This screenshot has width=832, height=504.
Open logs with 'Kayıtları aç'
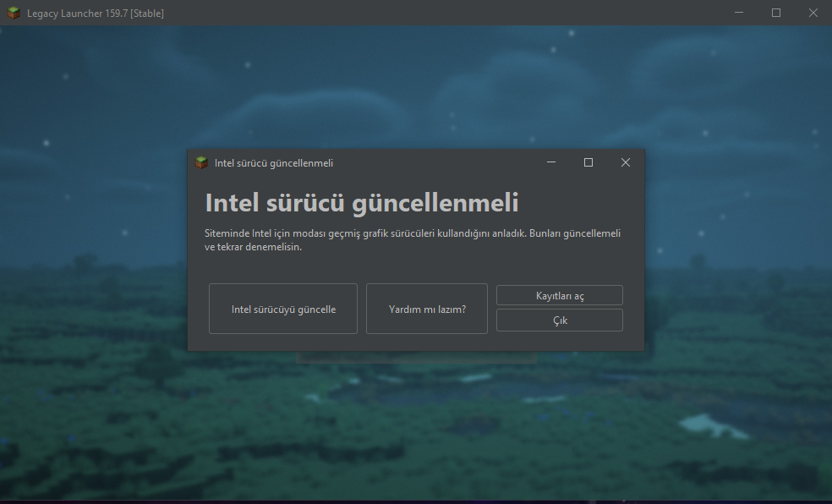point(559,295)
